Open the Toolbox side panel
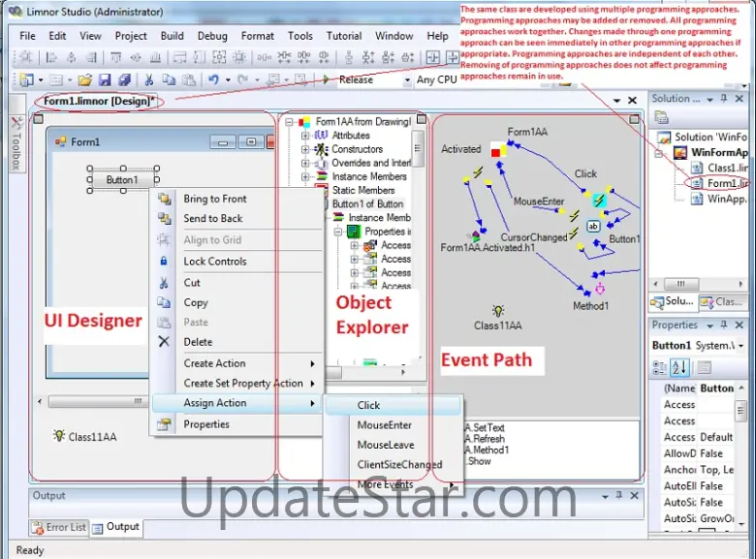The image size is (756, 559). click(16, 143)
